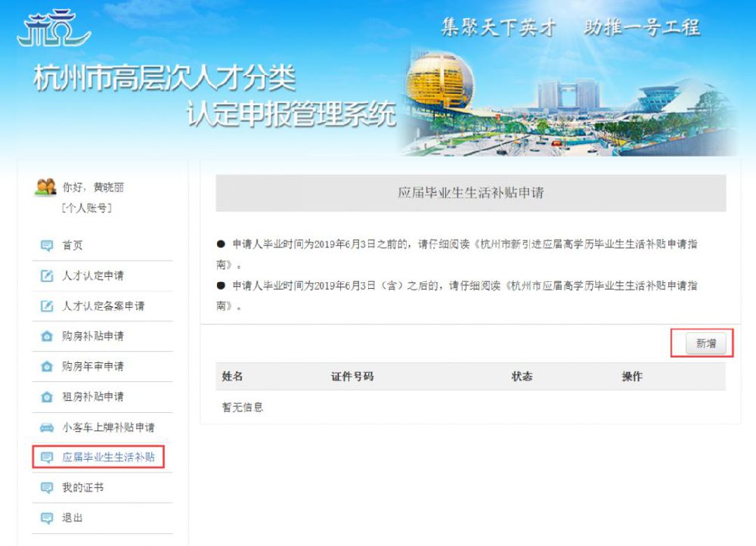Click the 首页 sidebar icon
The width and height of the screenshot is (756, 546).
tap(47, 246)
